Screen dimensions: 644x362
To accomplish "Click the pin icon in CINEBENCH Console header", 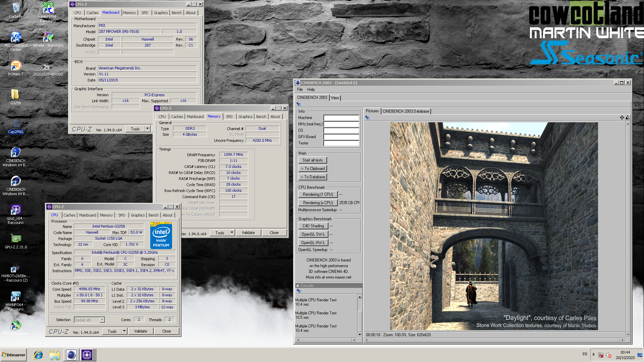I will pos(299,291).
